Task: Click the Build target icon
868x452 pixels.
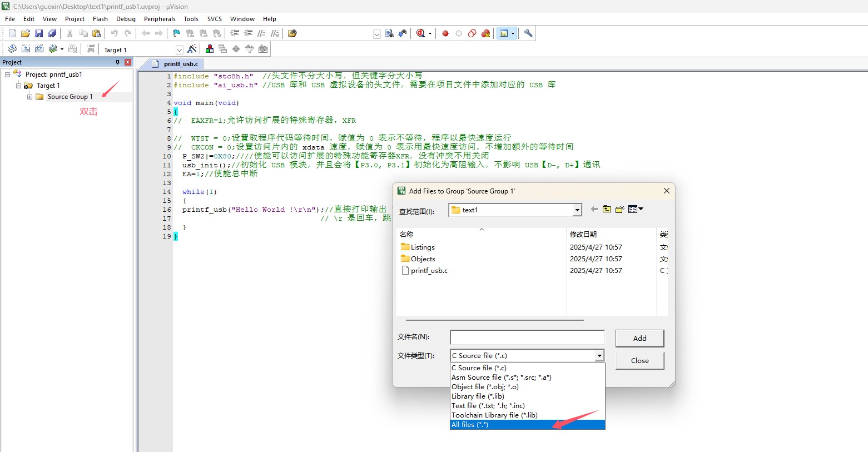Action: 26,49
